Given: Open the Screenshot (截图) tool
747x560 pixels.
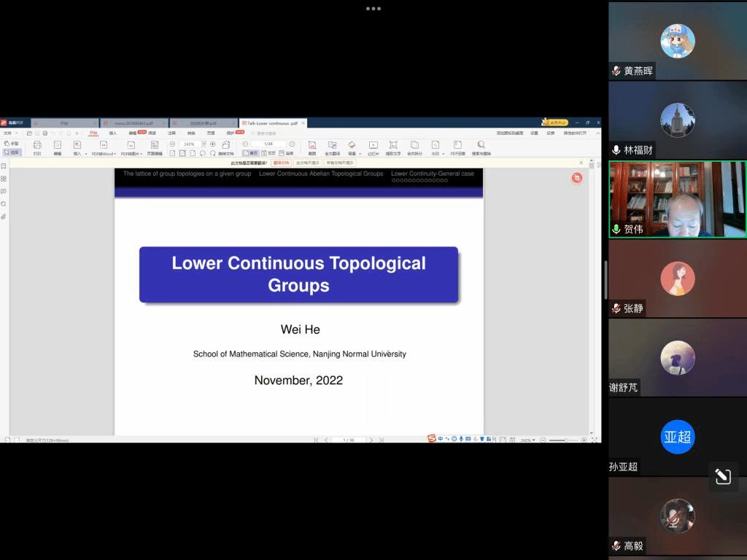Looking at the screenshot, I should click(311, 147).
